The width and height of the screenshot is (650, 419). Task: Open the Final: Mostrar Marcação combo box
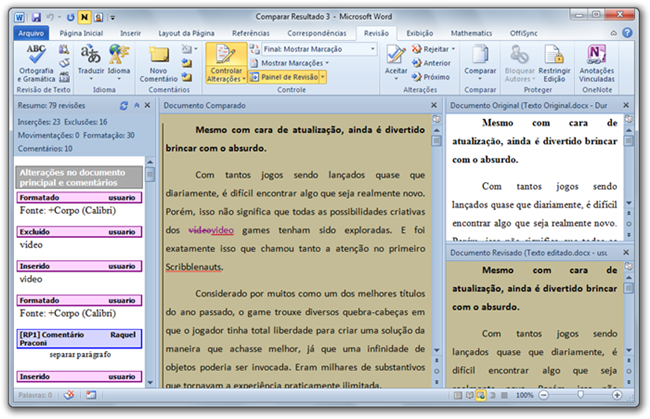(319, 49)
